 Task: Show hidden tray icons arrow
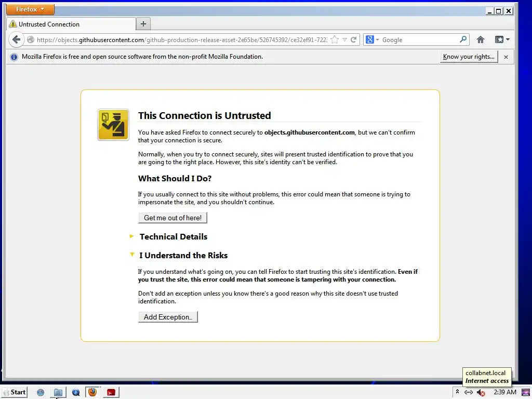click(457, 392)
